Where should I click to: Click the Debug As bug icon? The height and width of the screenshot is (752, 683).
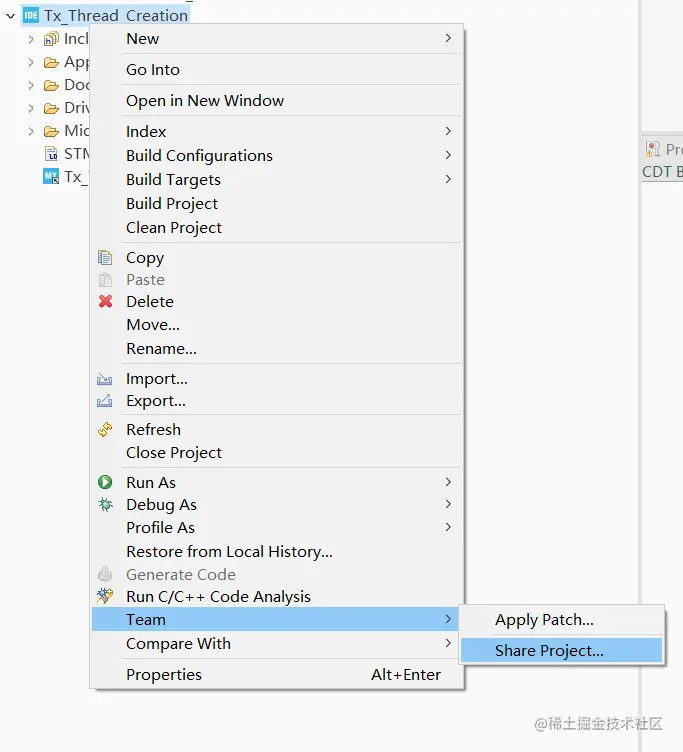click(x=105, y=504)
